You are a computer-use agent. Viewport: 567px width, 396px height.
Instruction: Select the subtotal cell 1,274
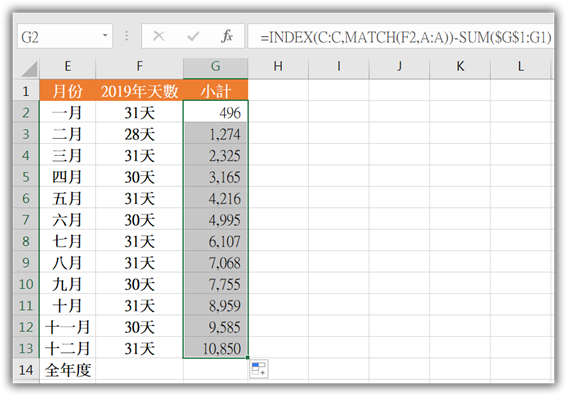click(x=216, y=134)
